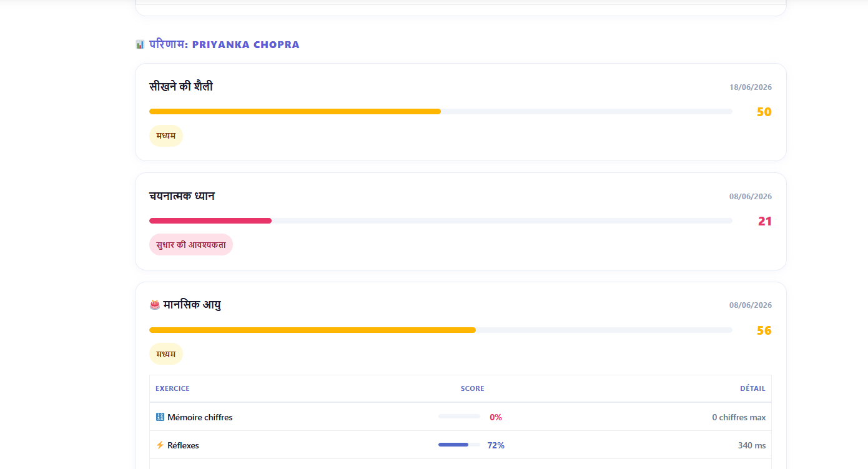Click the red चयनात्मक ध्यान progress bar
The width and height of the screenshot is (868, 469).
pyautogui.click(x=441, y=220)
